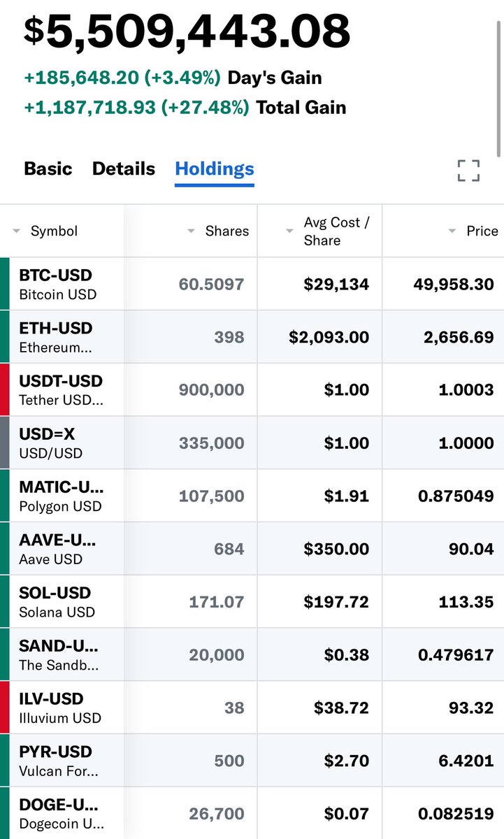Select the $2.70 average cost cell

[319, 761]
